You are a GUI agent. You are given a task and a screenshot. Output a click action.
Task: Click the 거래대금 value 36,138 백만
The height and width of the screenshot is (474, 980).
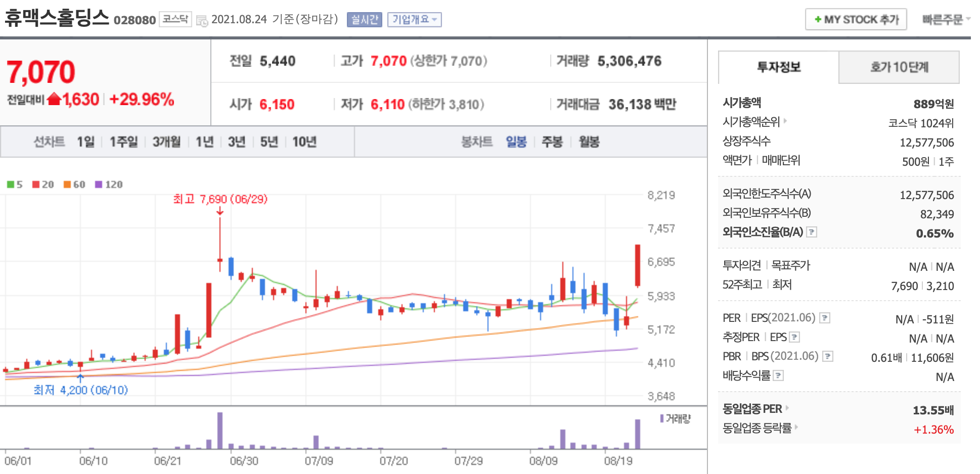tap(642, 105)
